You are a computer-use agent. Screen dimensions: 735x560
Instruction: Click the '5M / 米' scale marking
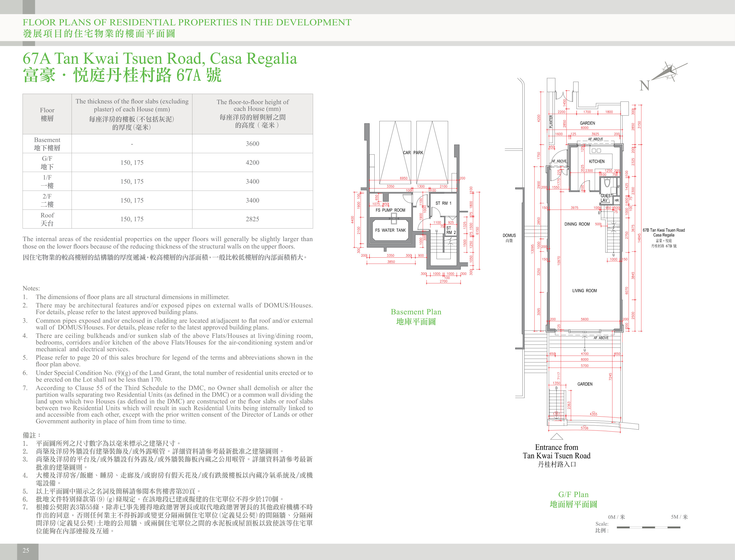pos(679,517)
